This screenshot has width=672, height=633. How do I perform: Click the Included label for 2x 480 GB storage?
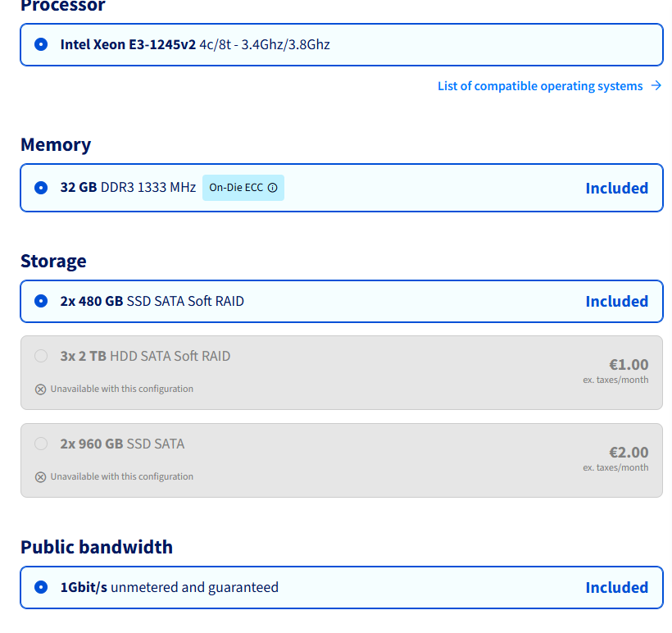(x=616, y=301)
